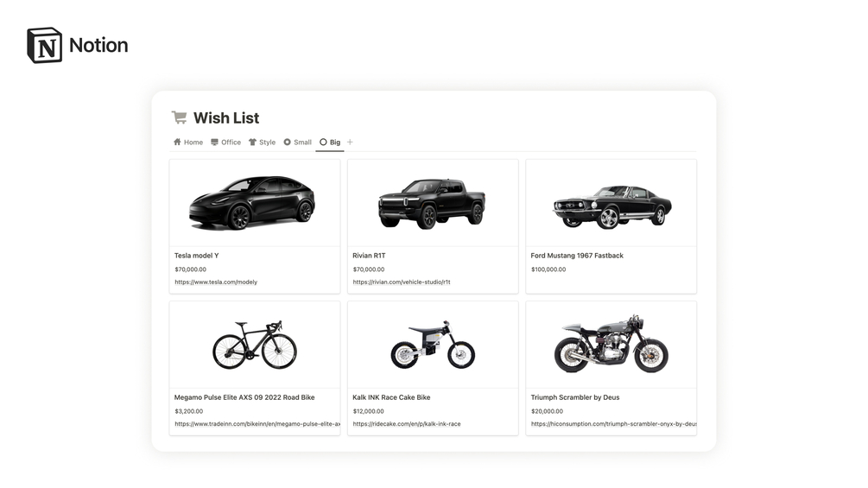The height and width of the screenshot is (488, 868).
Task: Open the Megamo Pulse Elite road bike card
Action: [255, 368]
